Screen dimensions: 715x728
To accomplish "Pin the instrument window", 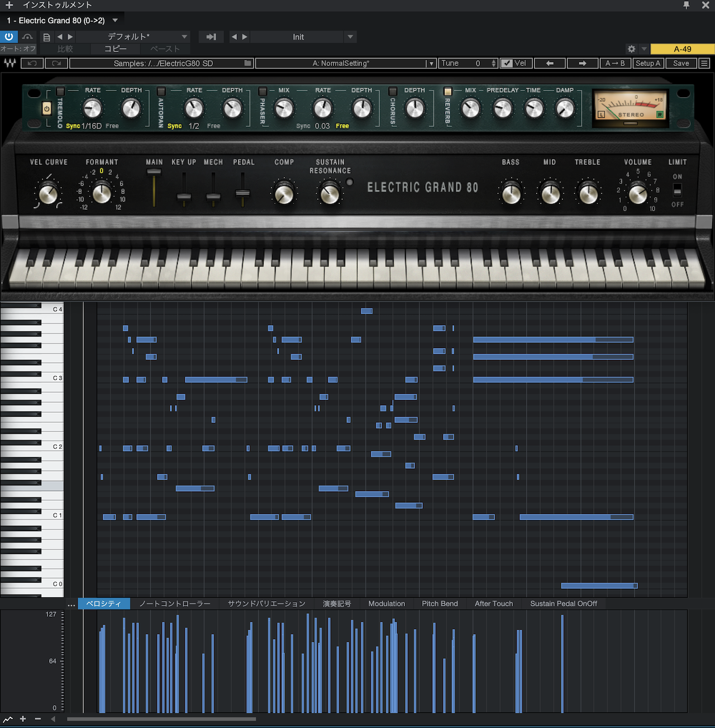I will (x=687, y=5).
